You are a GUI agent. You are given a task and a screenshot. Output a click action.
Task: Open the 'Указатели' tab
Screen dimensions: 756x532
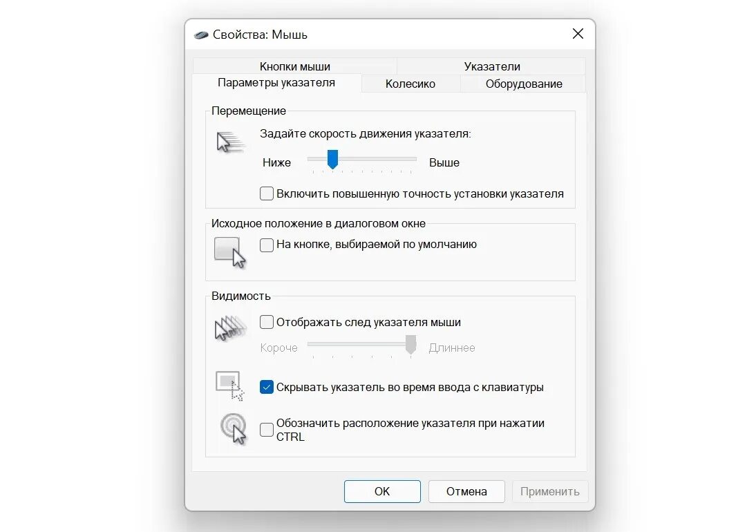pyautogui.click(x=492, y=66)
